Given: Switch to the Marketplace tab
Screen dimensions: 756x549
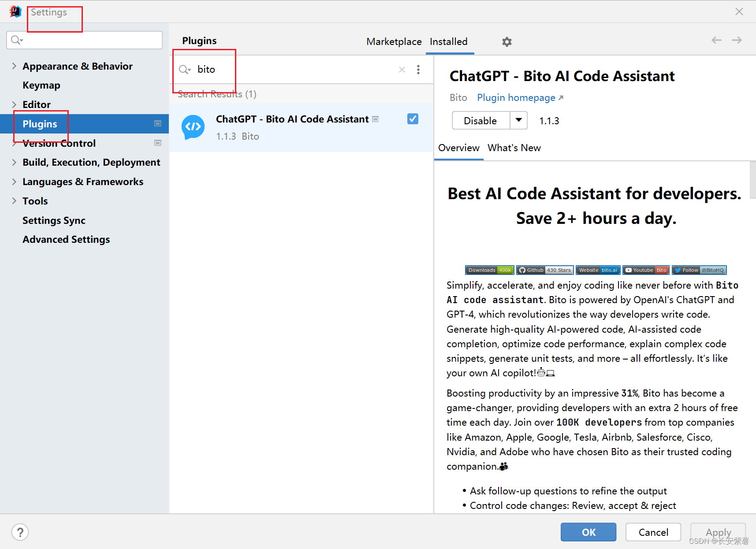Looking at the screenshot, I should [x=394, y=41].
